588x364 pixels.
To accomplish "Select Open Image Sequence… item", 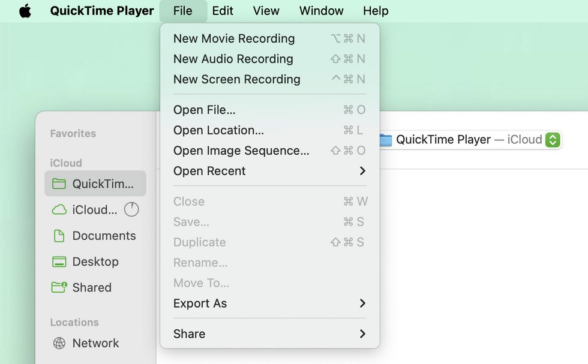I will point(269,151).
